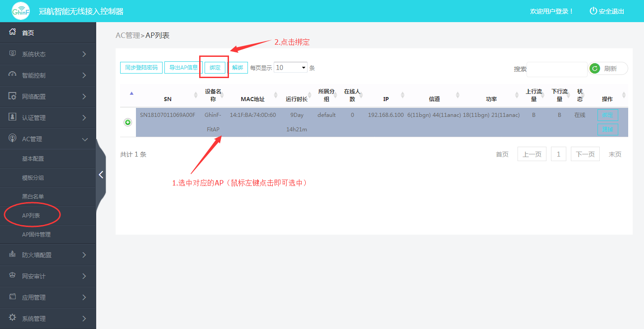Viewport: 644px width, 329px height.
Task: Click the firewall icon for 防火墙配置
Action: click(13, 255)
